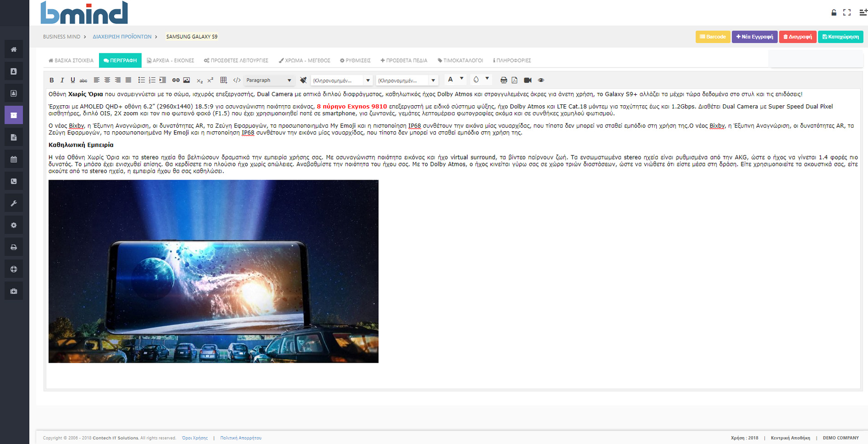Toggle italic formatting in editor toolbar
Viewport: 868px width, 444px height.
click(x=62, y=80)
